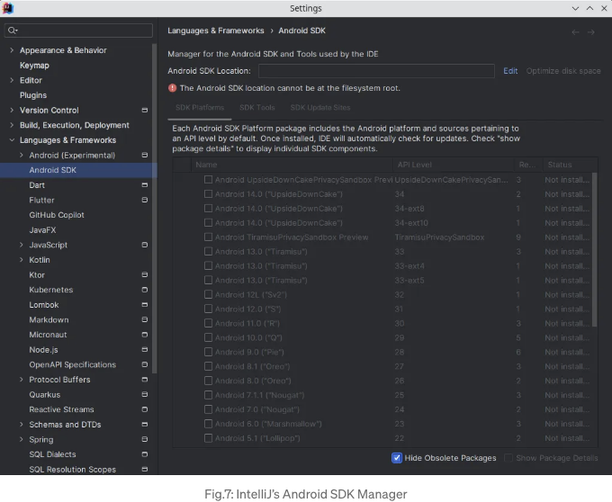Click settings tree vertical scrollbar
This screenshot has width=612, height=502.
[155, 209]
